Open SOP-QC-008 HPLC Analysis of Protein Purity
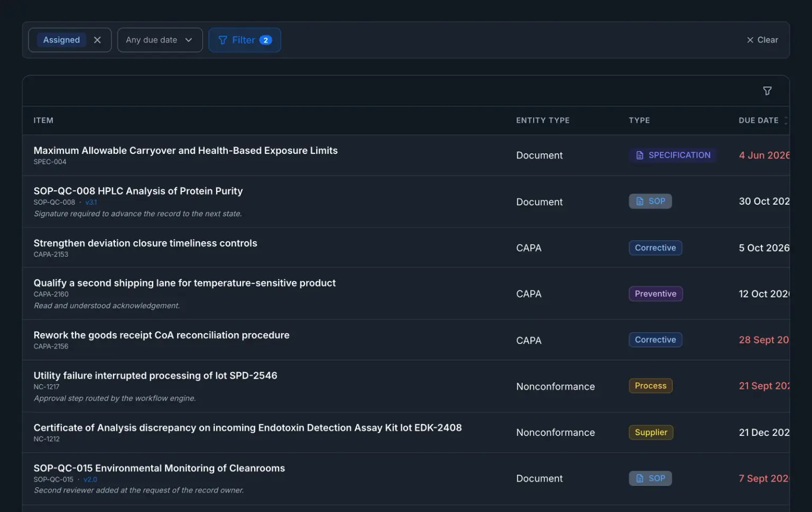This screenshot has height=512, width=812. [x=138, y=191]
